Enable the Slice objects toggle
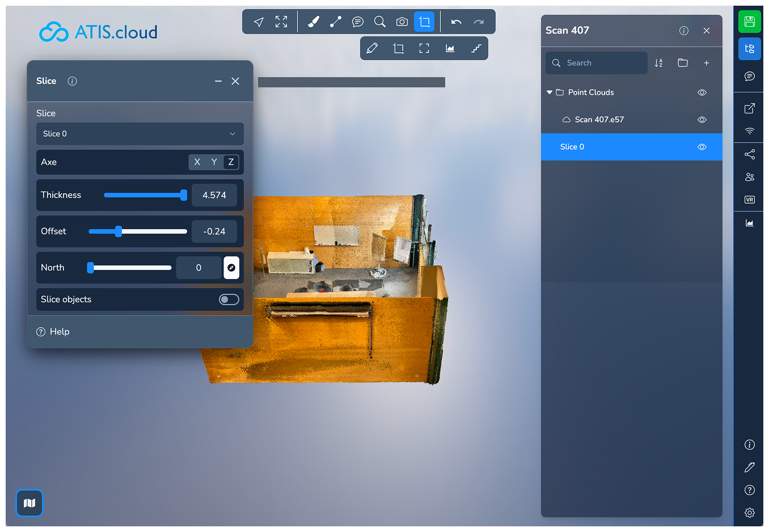The height and width of the screenshot is (532, 769). click(229, 299)
